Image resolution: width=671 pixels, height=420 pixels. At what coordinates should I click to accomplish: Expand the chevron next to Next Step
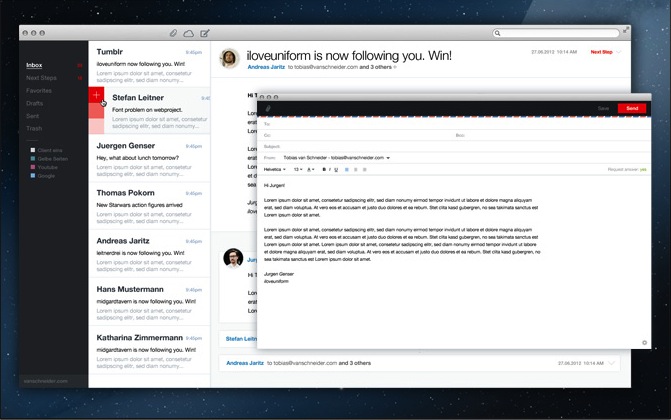[618, 52]
